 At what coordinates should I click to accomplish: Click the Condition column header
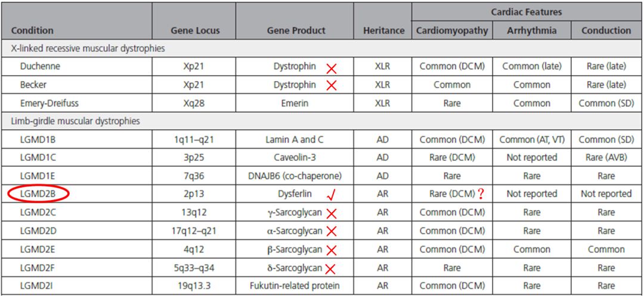(x=32, y=30)
